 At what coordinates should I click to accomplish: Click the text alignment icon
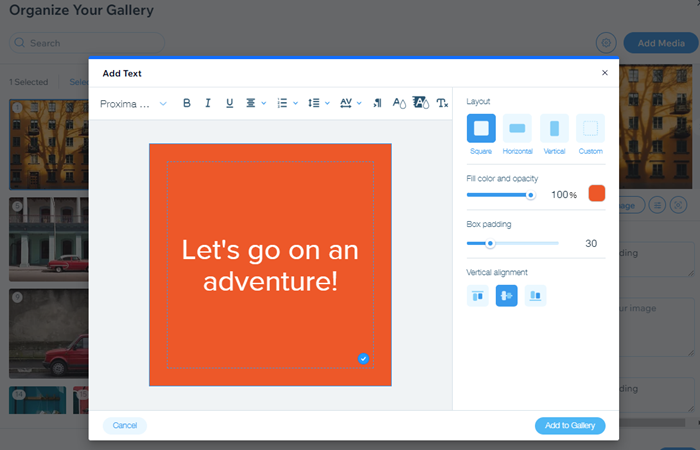tap(251, 103)
